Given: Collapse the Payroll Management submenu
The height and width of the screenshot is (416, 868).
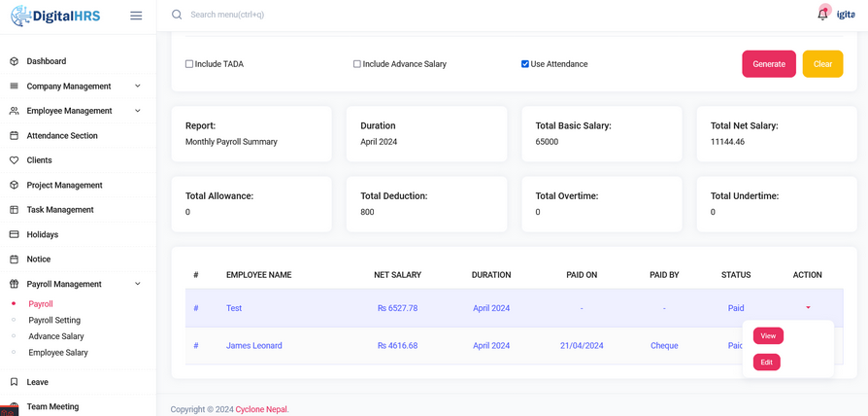Looking at the screenshot, I should click(x=138, y=284).
